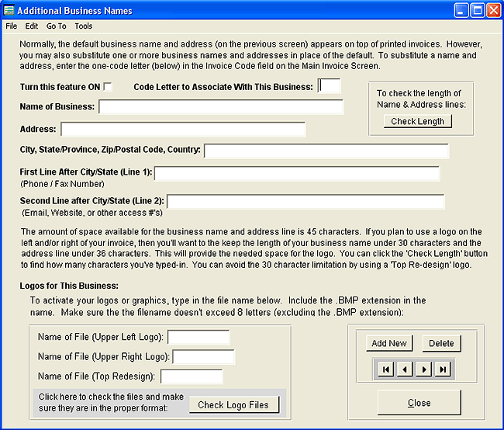The image size is (504, 430).
Task: Click the Add New button
Action: click(x=389, y=343)
